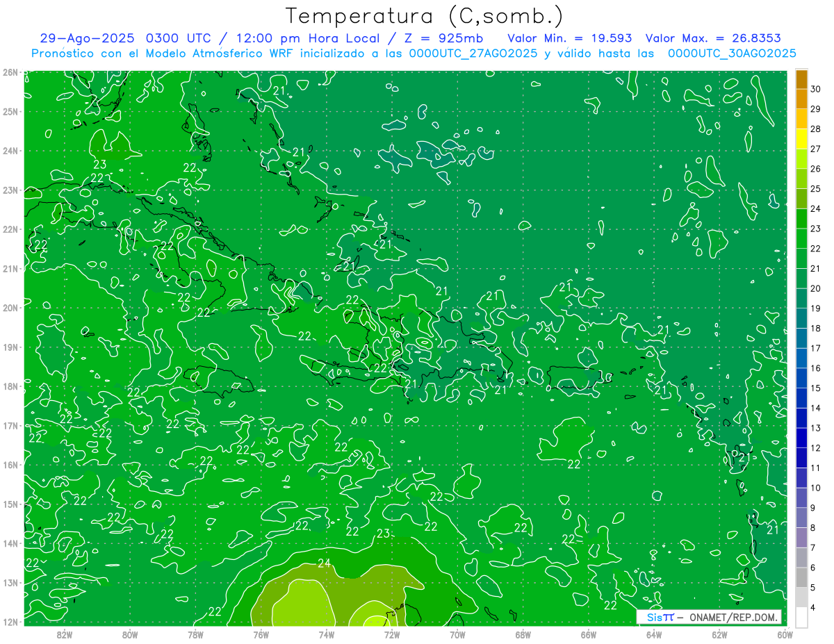Click the '70W' longitude axis label

457,634
